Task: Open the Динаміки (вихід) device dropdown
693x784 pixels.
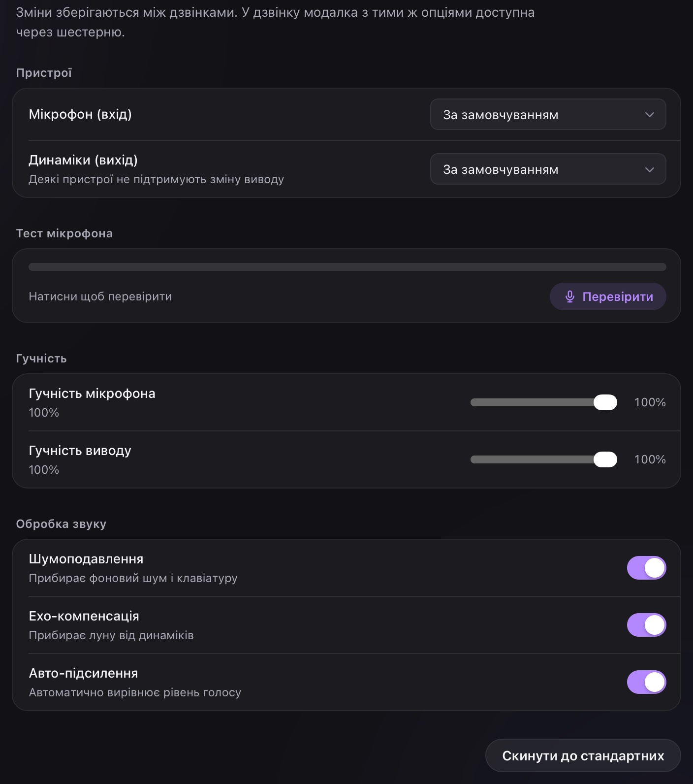Action: click(548, 169)
